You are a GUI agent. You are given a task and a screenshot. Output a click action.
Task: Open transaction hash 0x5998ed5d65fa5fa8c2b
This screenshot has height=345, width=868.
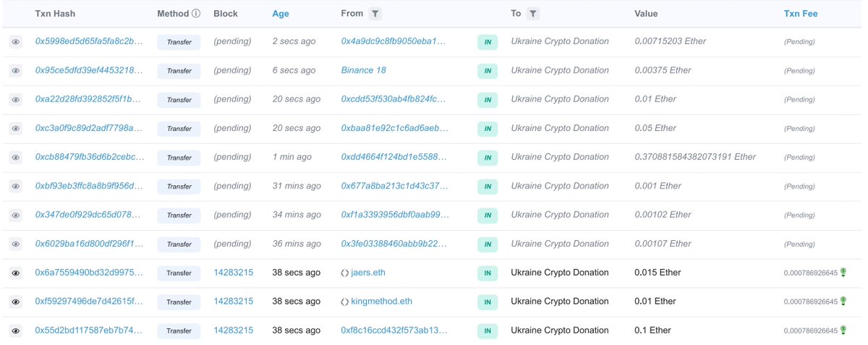pyautogui.click(x=89, y=41)
